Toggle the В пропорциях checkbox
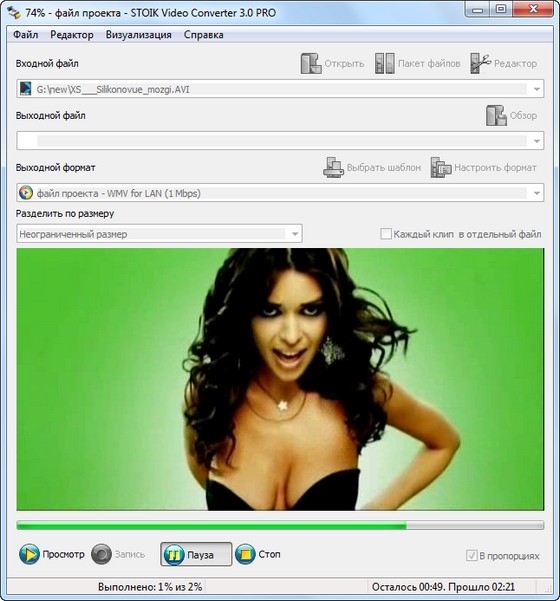Screen dimensions: 560x601 pos(471,555)
